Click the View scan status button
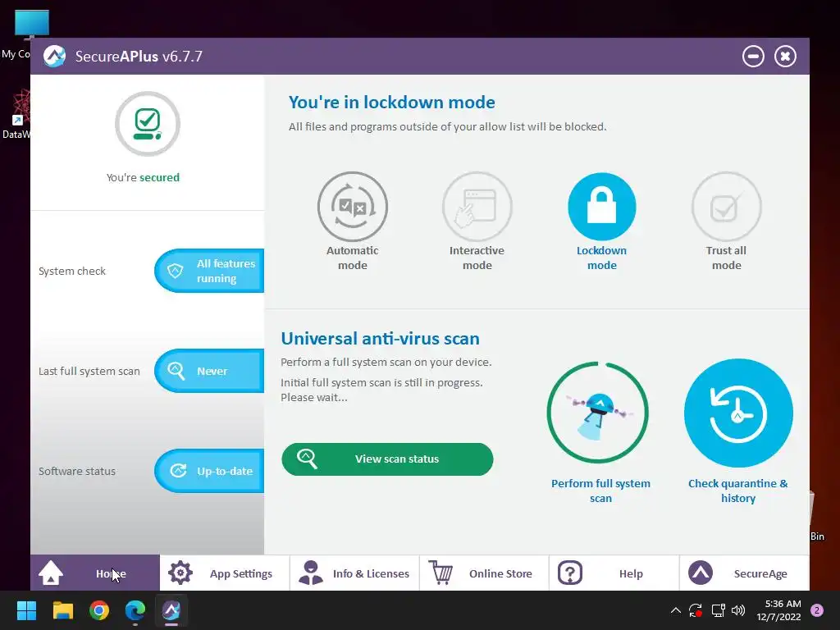Viewport: 840px width, 630px height. (387, 459)
